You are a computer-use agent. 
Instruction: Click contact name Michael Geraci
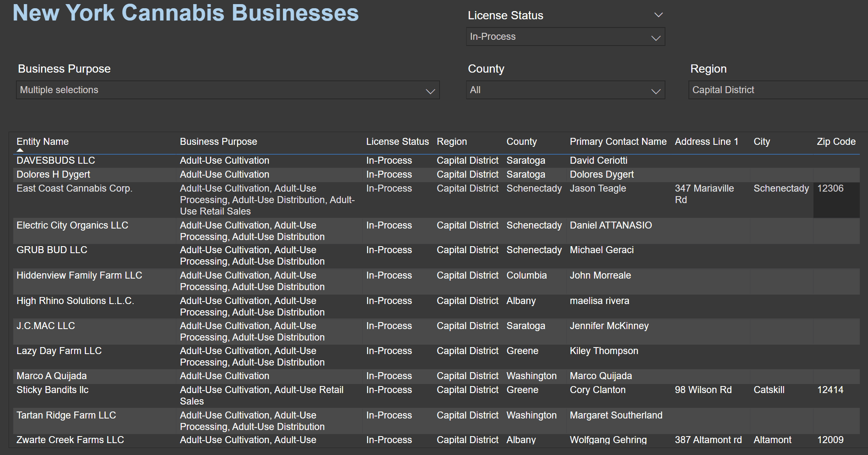[x=602, y=250]
